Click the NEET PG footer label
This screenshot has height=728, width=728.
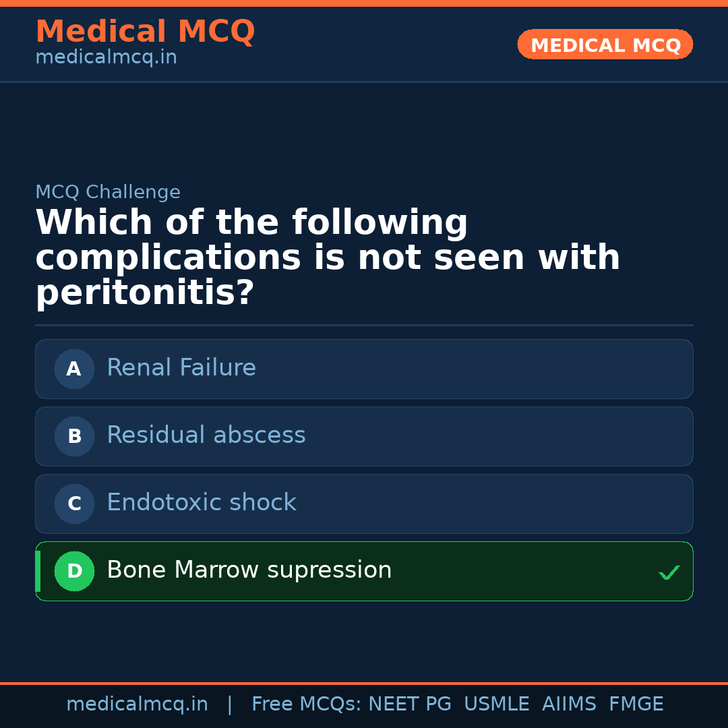409,704
